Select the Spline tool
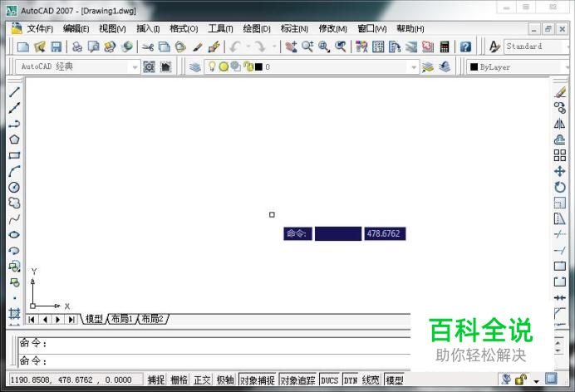 [x=14, y=219]
